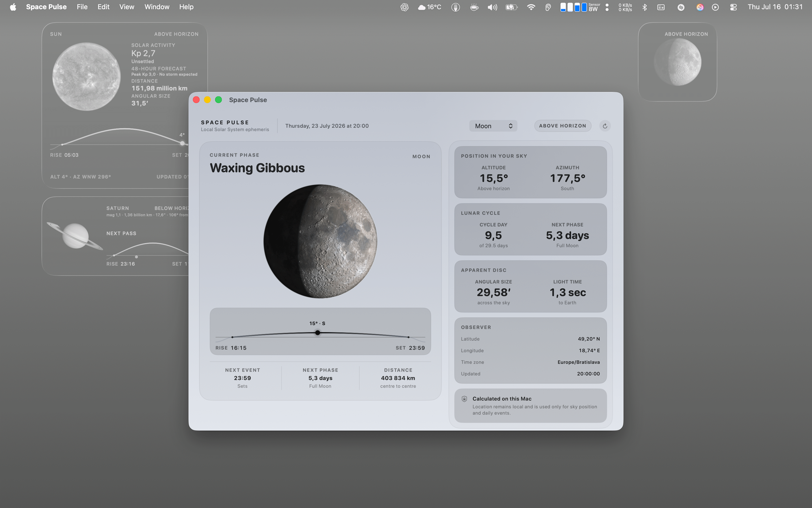Viewport: 812px width, 508px height.
Task: Click the Shazam menu bar icon
Action: [681, 7]
